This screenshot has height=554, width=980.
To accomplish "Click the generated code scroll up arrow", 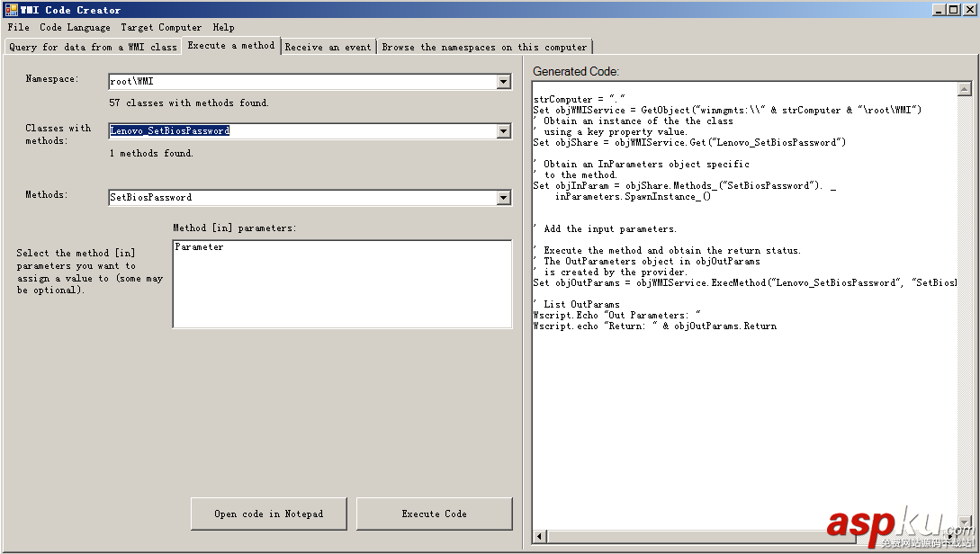I will coord(965,89).
